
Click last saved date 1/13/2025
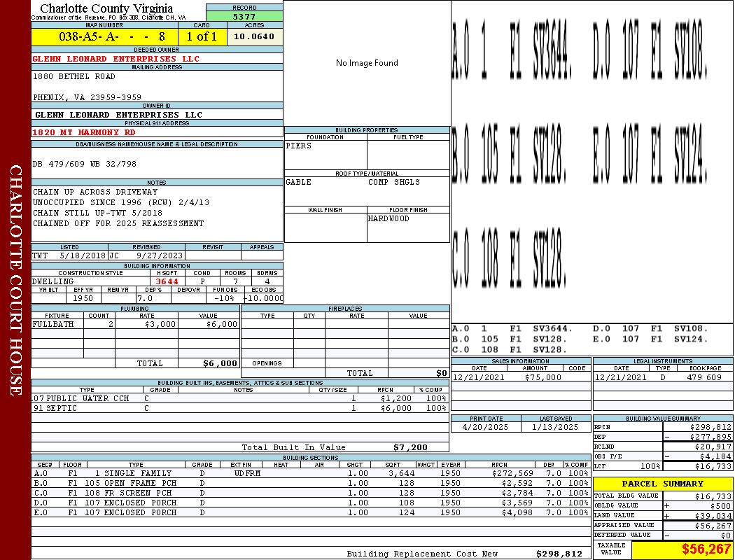[x=555, y=428]
